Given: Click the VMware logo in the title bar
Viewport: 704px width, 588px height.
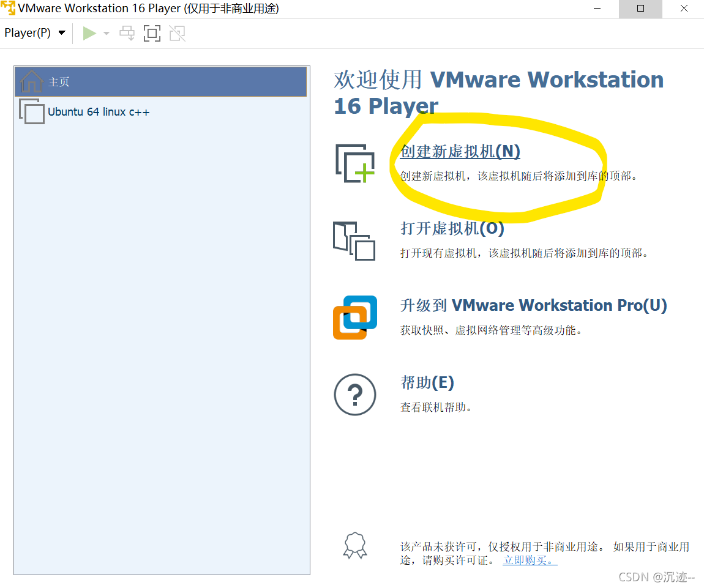Looking at the screenshot, I should 8,8.
